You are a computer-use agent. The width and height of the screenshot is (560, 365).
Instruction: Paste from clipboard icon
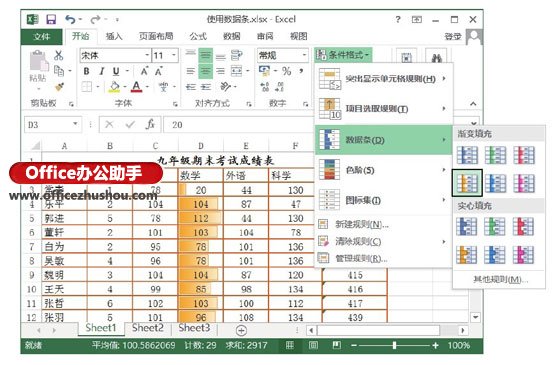point(39,60)
